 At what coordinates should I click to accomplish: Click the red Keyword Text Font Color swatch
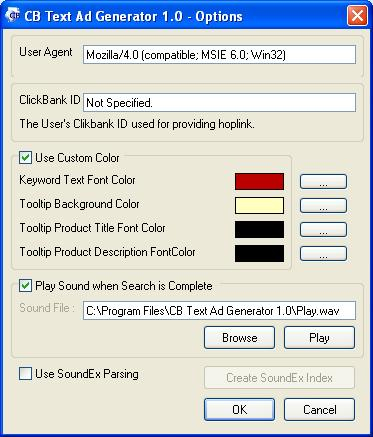click(259, 181)
